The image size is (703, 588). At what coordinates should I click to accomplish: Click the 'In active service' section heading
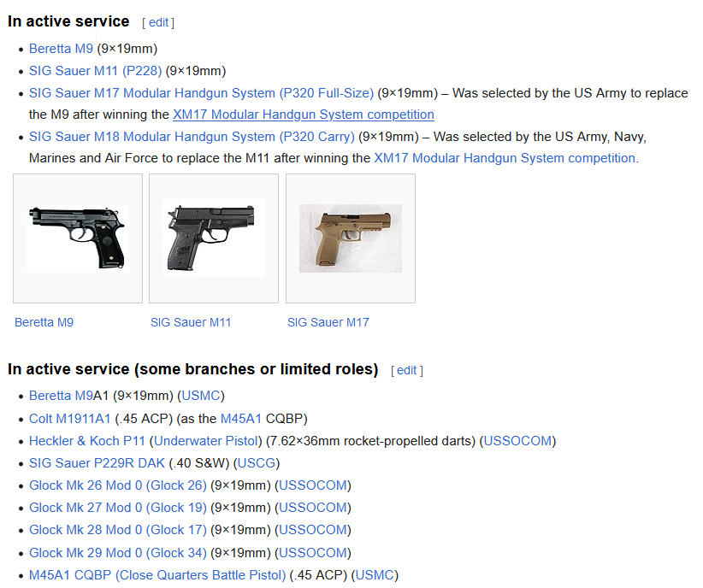68,21
